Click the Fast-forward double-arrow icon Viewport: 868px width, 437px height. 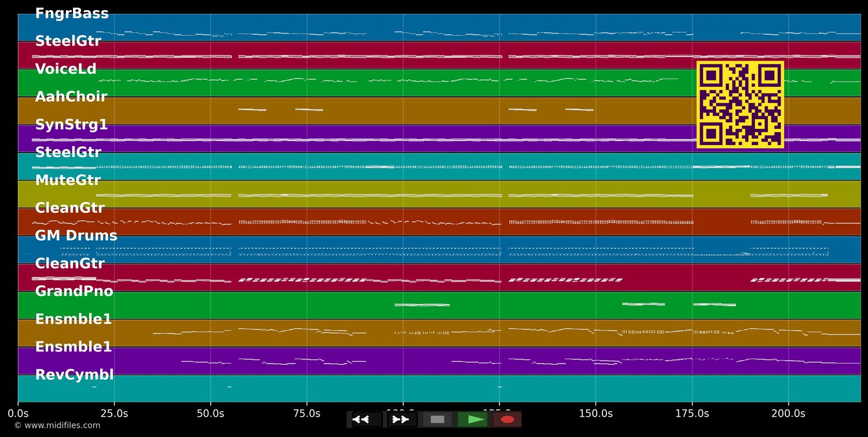(400, 420)
